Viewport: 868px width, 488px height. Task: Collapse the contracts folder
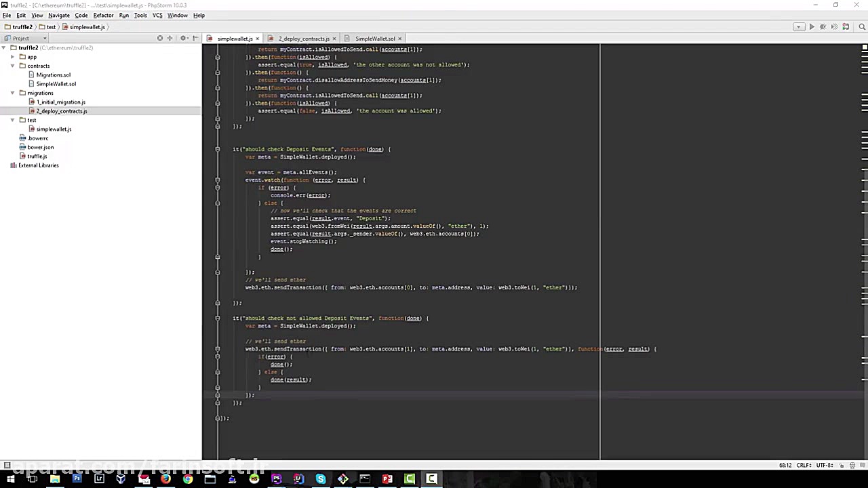[13, 66]
